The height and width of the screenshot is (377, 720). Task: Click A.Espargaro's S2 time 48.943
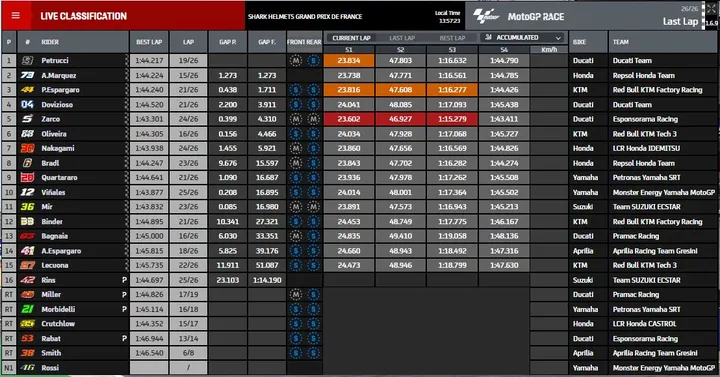coord(401,251)
